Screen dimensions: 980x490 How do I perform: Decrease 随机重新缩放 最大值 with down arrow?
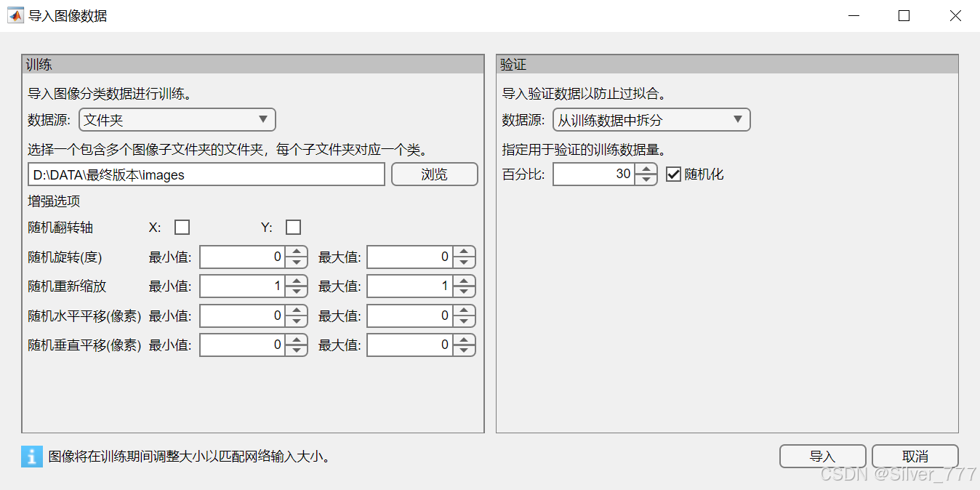click(x=464, y=292)
